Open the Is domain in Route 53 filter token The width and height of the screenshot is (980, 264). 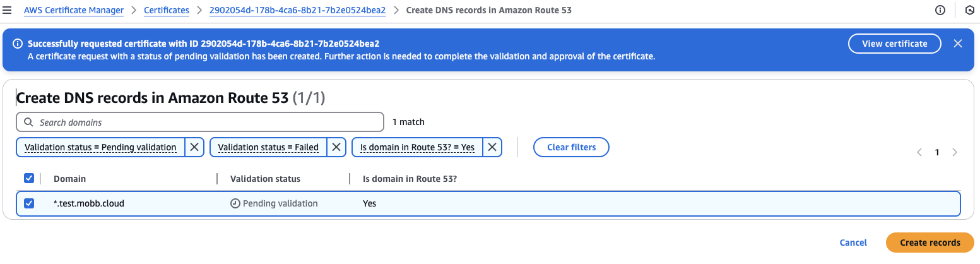point(417,147)
